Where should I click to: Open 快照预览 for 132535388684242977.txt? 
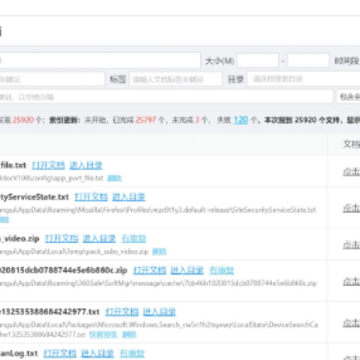click(x=103, y=334)
